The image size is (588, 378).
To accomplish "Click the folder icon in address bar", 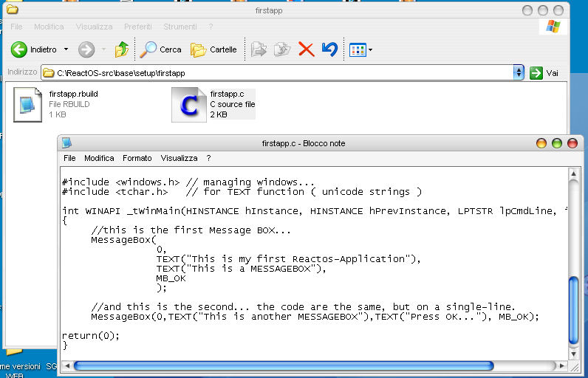I will [48, 73].
